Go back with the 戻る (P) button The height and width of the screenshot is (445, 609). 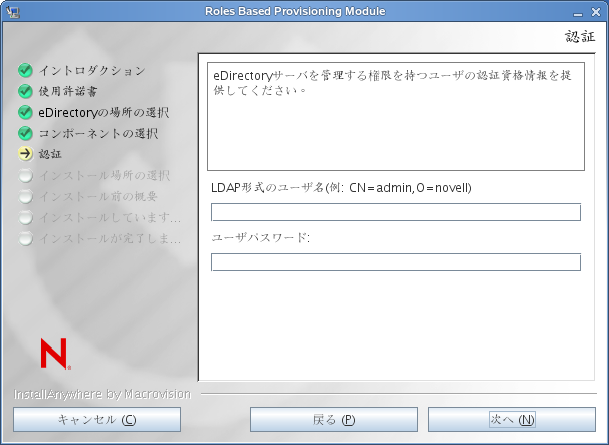334,419
